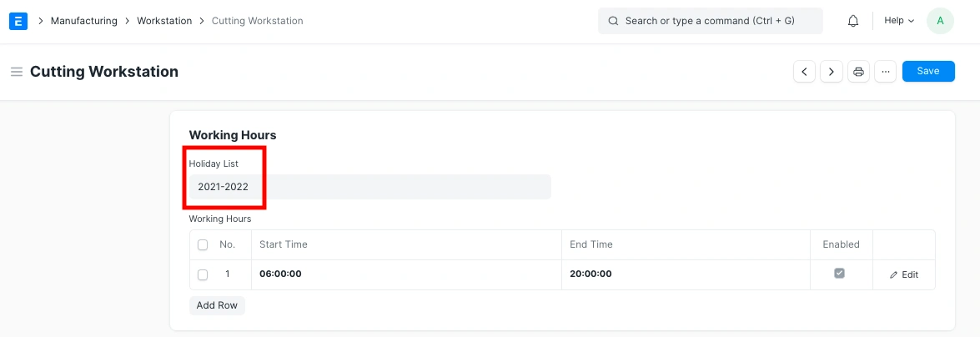Image resolution: width=980 pixels, height=337 pixels.
Task: Open the notifications bell icon
Action: (x=852, y=21)
